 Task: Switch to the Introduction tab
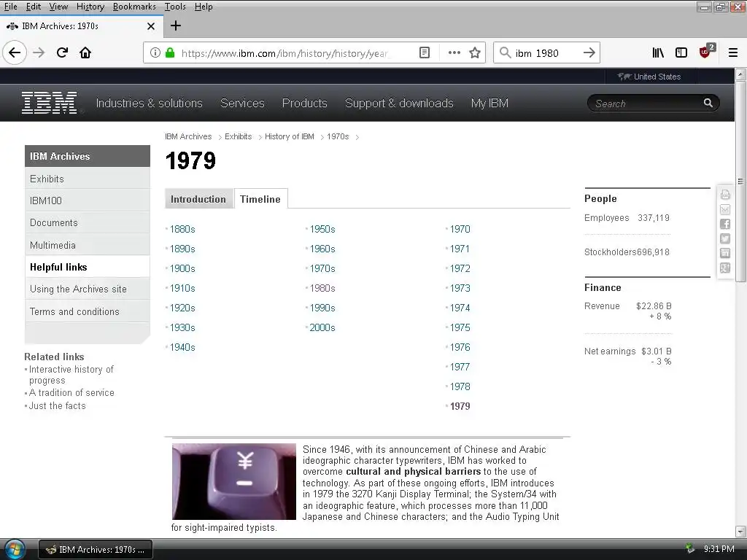point(198,199)
